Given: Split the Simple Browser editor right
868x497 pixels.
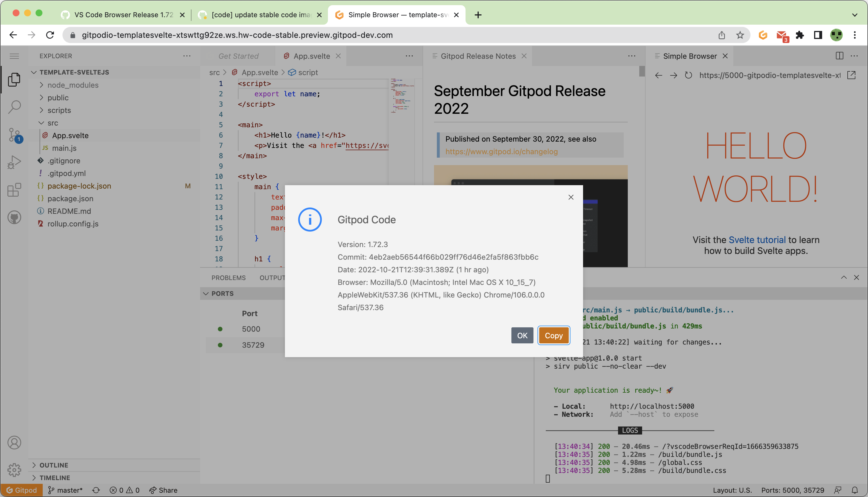Looking at the screenshot, I should 839,56.
